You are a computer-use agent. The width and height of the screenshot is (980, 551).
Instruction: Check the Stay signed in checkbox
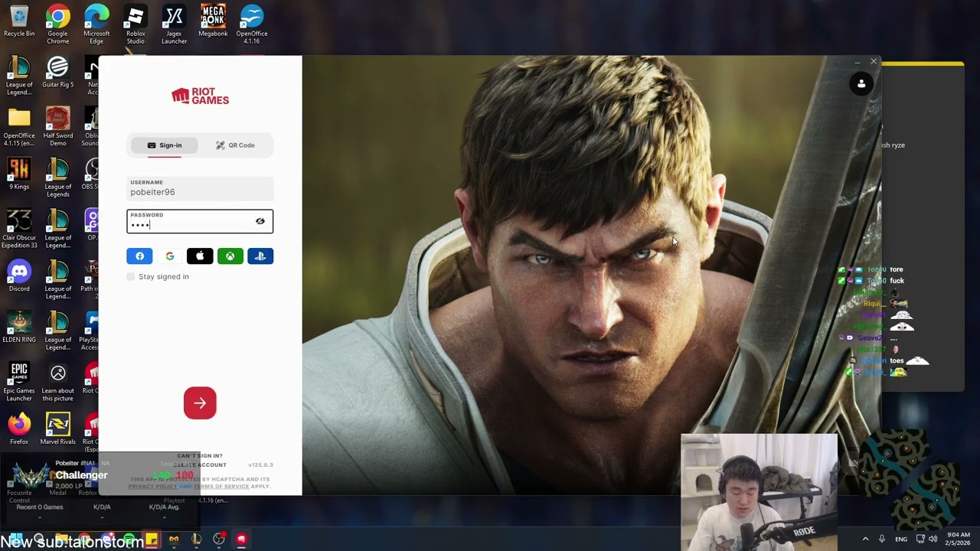130,276
